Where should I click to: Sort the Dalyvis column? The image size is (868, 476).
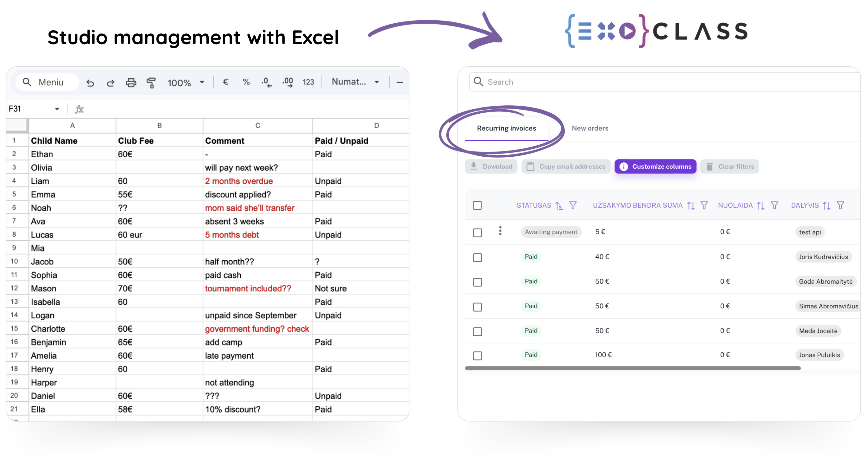click(x=827, y=205)
